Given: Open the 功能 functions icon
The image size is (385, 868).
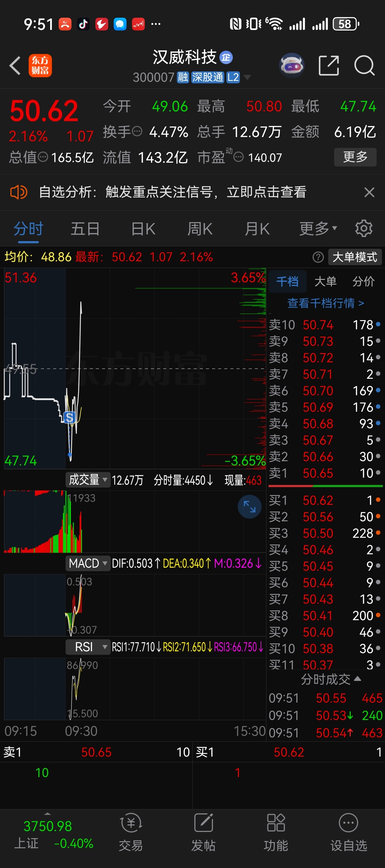Looking at the screenshot, I should click(276, 832).
